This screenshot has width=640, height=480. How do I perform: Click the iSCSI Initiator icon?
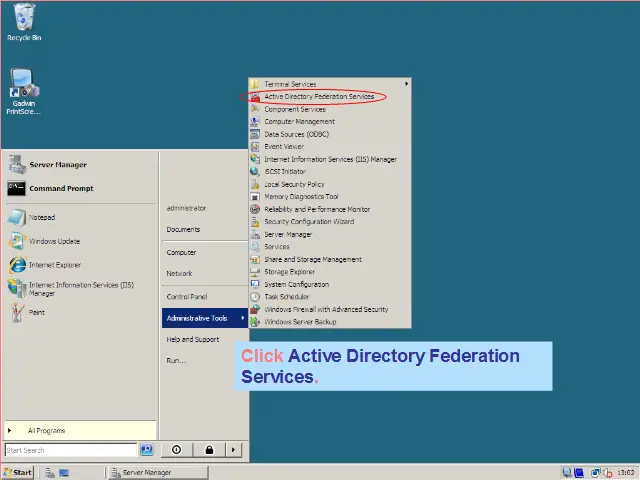click(255, 171)
